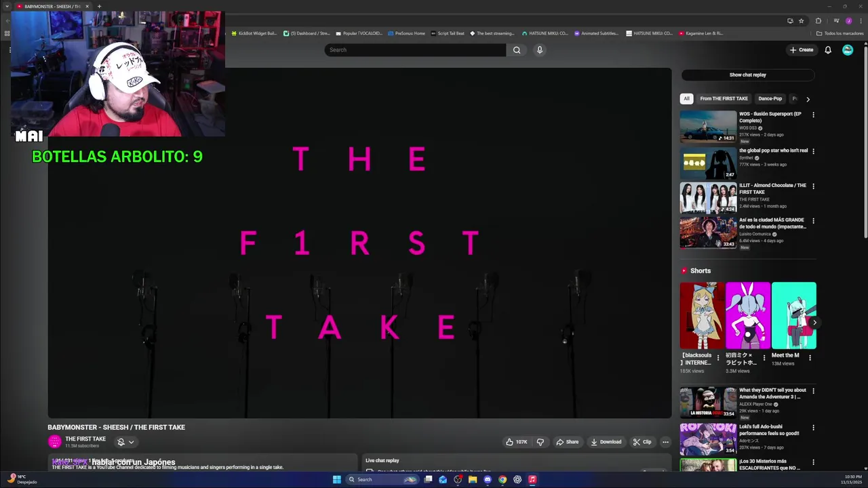Click the YouTube search input field
Viewport: 868px width, 488px height.
click(x=415, y=49)
